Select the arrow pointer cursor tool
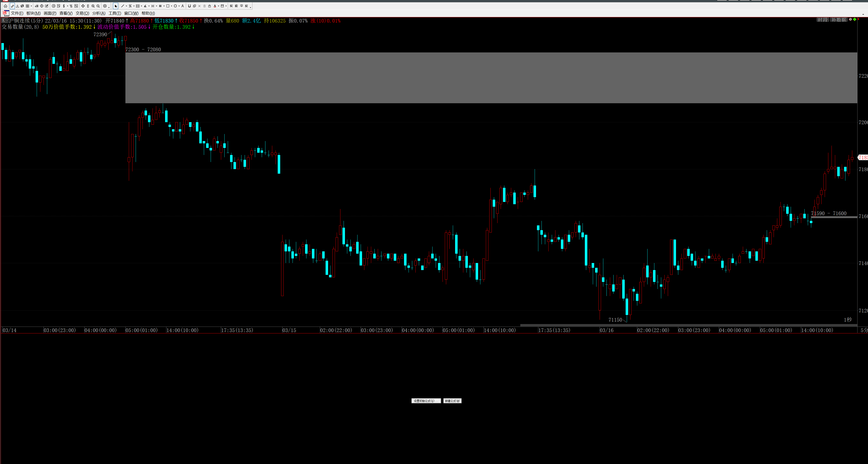This screenshot has height=464, width=868. click(x=116, y=6)
